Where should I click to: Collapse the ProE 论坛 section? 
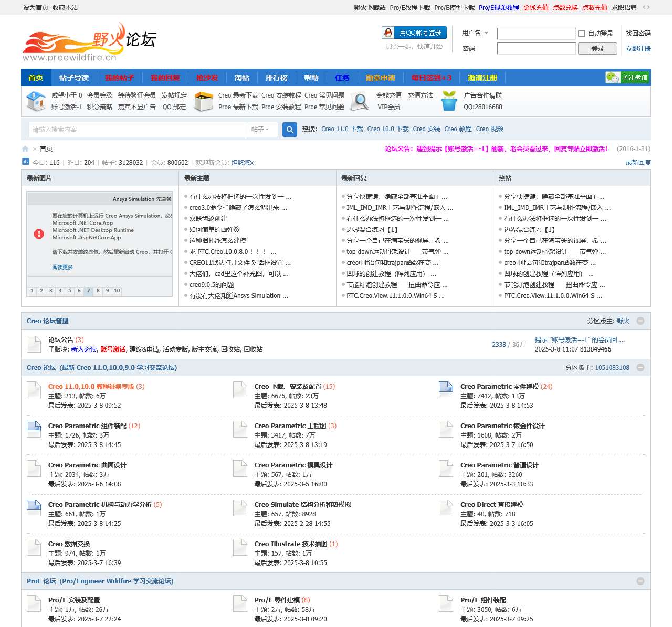tap(640, 581)
